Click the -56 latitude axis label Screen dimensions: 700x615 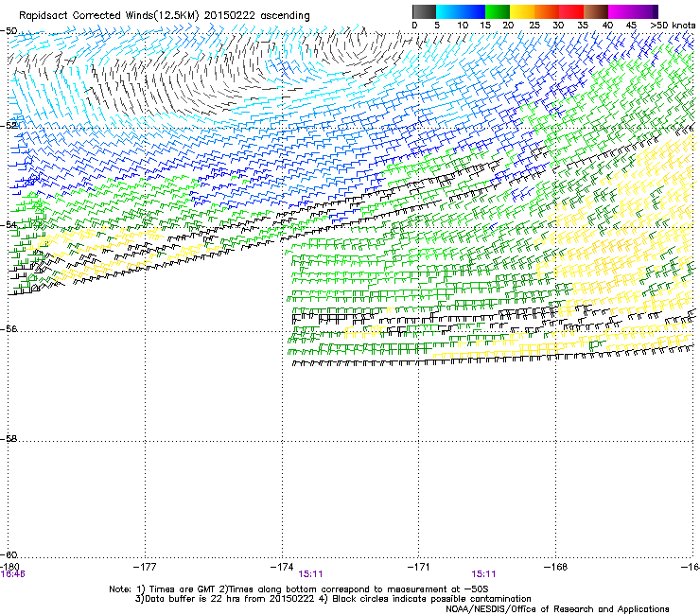click(x=9, y=328)
